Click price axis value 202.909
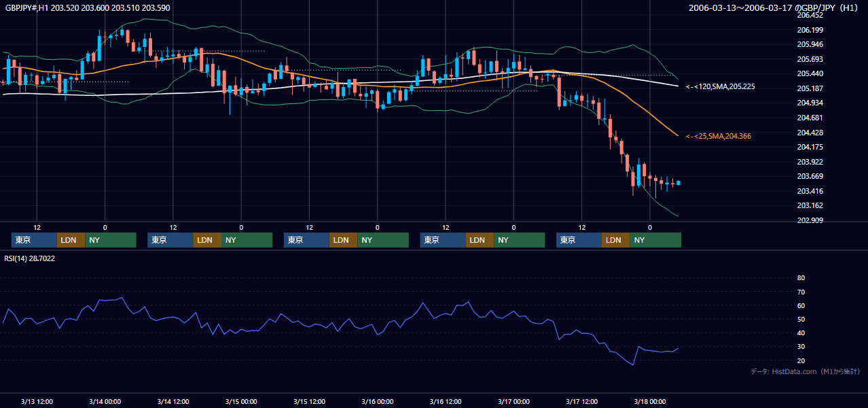Image resolution: width=868 pixels, height=408 pixels. click(810, 220)
